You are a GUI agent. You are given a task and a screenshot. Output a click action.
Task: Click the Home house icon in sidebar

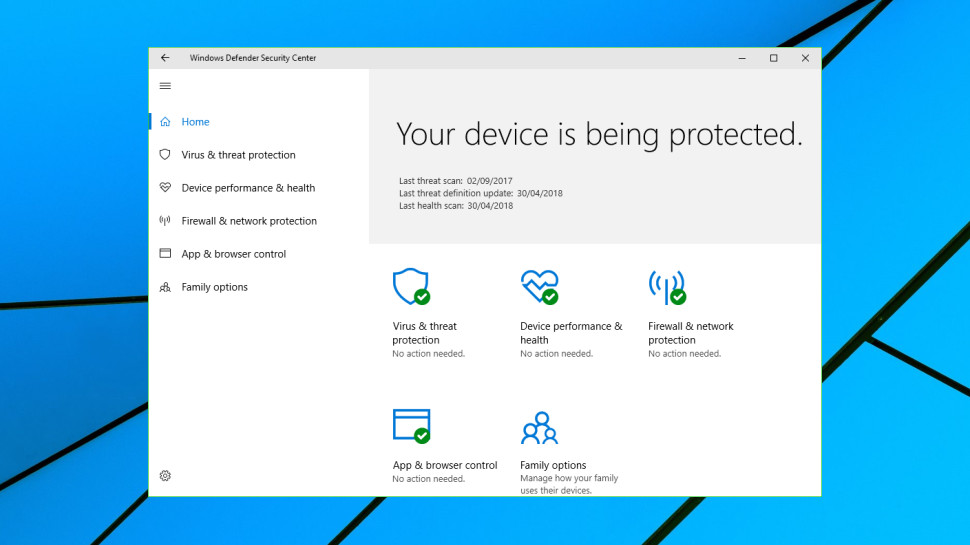165,122
